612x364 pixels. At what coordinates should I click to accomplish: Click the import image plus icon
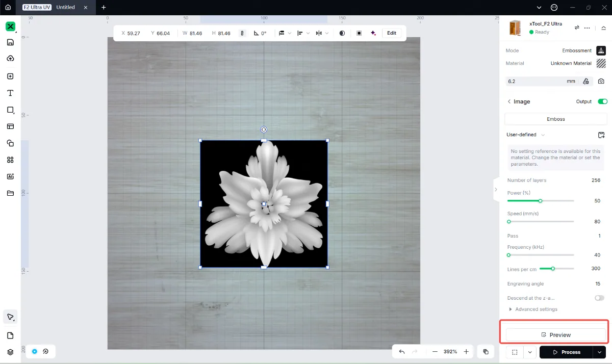pos(10,76)
